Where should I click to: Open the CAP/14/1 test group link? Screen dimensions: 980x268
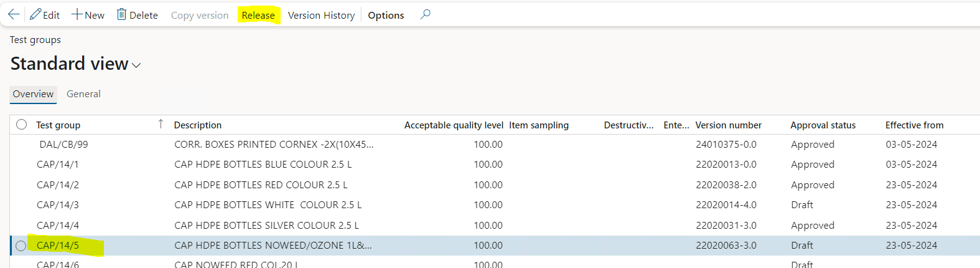57,165
